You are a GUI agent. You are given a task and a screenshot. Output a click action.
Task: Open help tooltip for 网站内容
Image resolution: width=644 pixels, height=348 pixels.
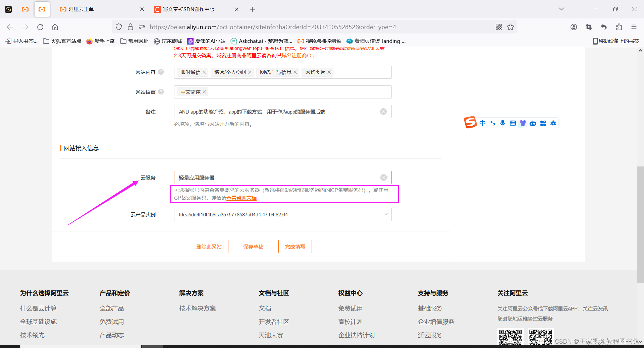point(161,72)
